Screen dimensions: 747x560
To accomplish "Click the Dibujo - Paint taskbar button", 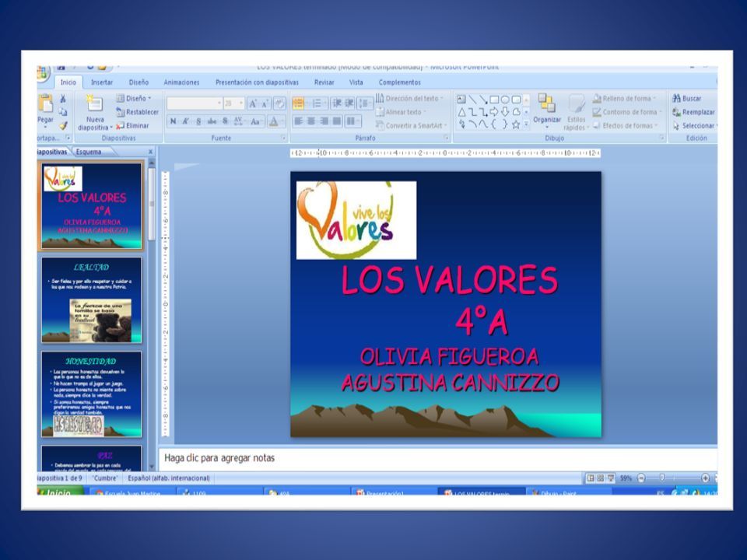I will tap(568, 492).
